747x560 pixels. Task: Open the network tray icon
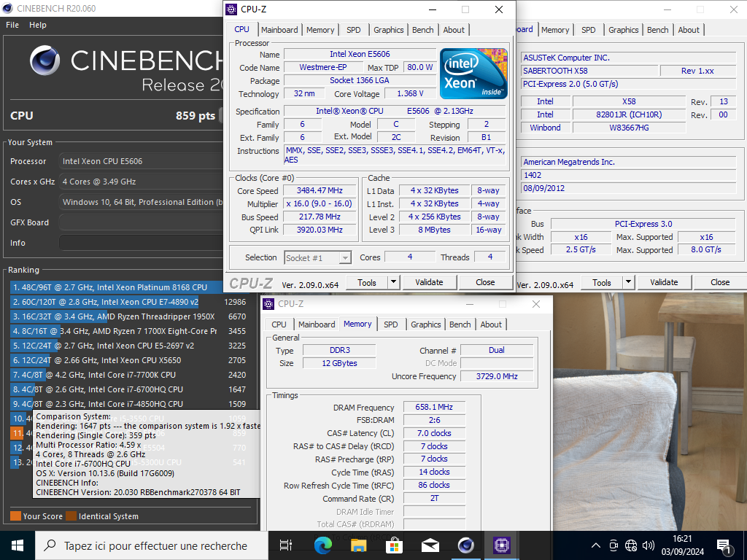point(631,545)
